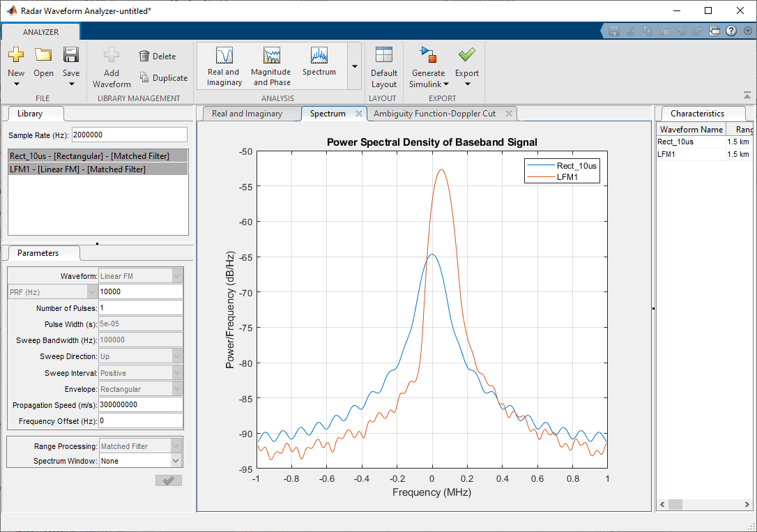Click the quick access Paste icon
The width and height of the screenshot is (757, 532).
pyautogui.click(x=665, y=31)
